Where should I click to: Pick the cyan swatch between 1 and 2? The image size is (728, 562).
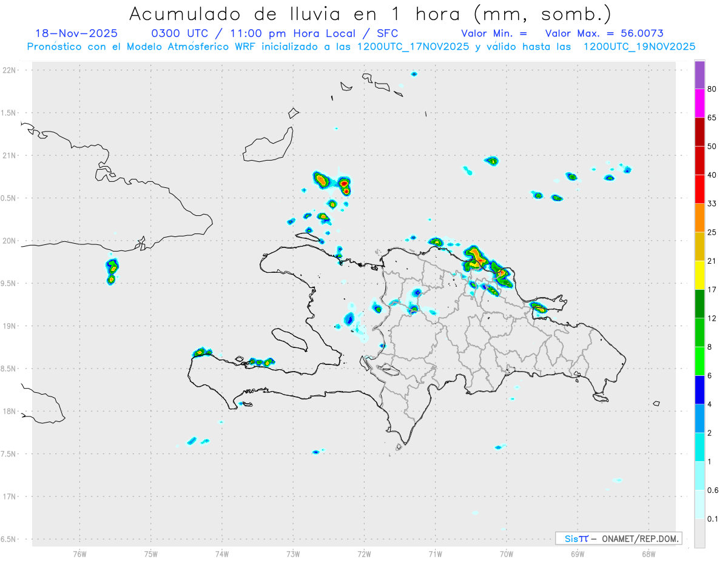[699, 446]
